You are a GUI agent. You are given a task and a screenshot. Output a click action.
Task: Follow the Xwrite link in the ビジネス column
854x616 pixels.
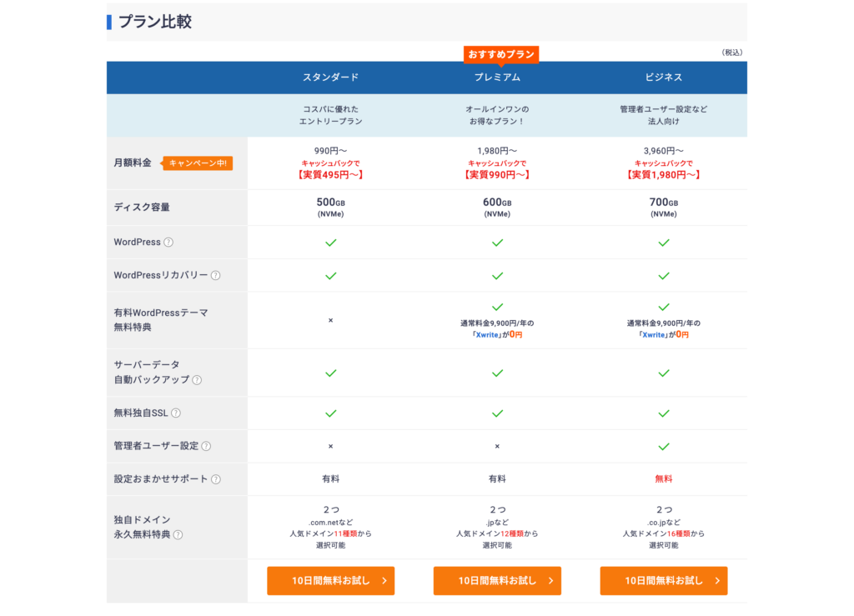point(653,334)
